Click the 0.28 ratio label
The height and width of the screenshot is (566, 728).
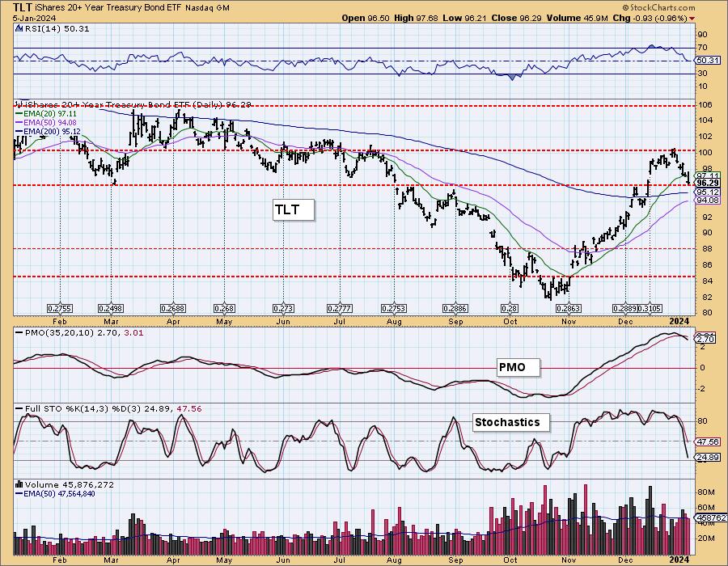pos(510,309)
